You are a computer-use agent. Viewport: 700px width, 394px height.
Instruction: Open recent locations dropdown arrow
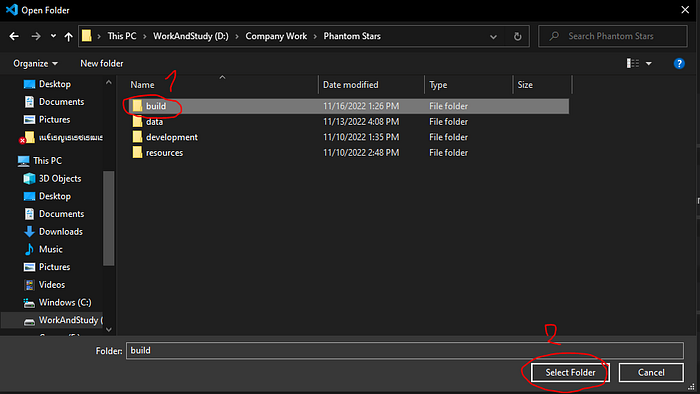pyautogui.click(x=53, y=36)
